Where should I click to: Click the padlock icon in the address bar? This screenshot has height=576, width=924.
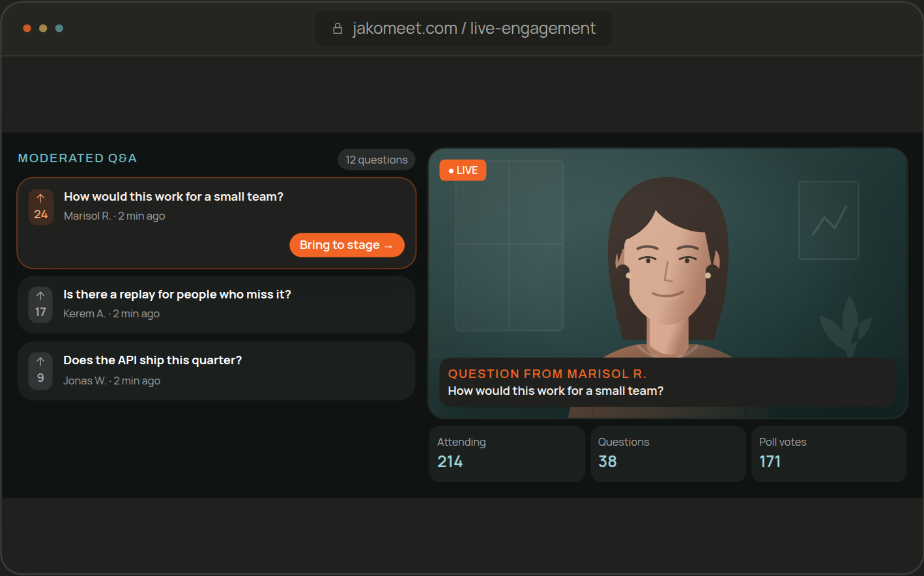tap(338, 29)
